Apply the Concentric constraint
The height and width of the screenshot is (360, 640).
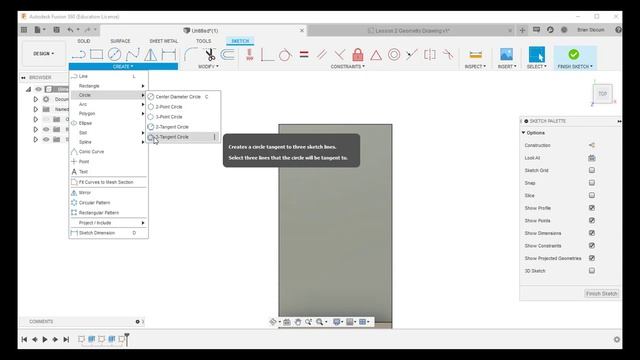tap(394, 54)
